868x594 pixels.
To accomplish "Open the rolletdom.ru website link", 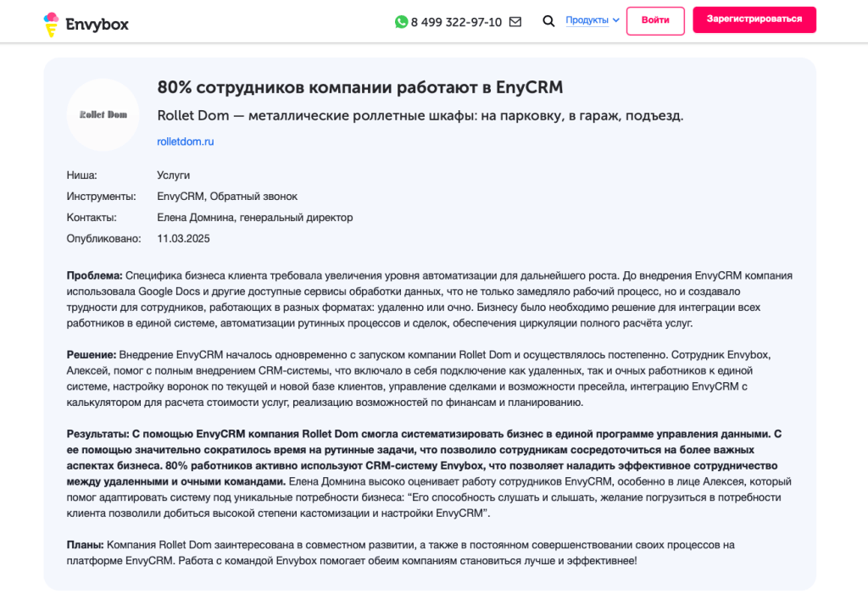I will tap(186, 142).
